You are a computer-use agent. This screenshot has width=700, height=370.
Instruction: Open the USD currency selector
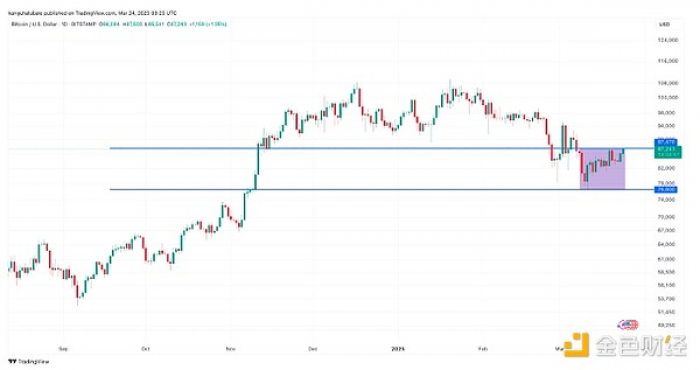coord(665,25)
